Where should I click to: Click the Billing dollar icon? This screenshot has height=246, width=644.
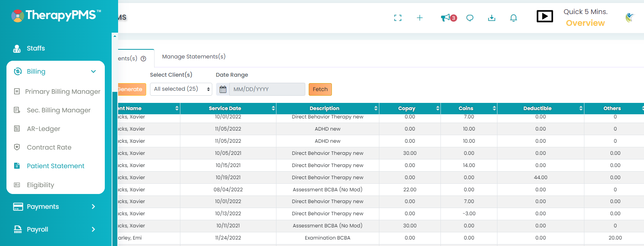click(x=18, y=71)
